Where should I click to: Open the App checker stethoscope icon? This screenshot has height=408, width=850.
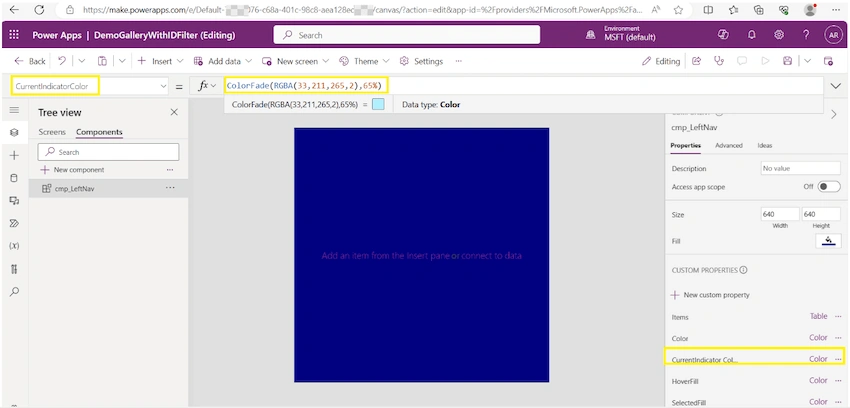[719, 61]
